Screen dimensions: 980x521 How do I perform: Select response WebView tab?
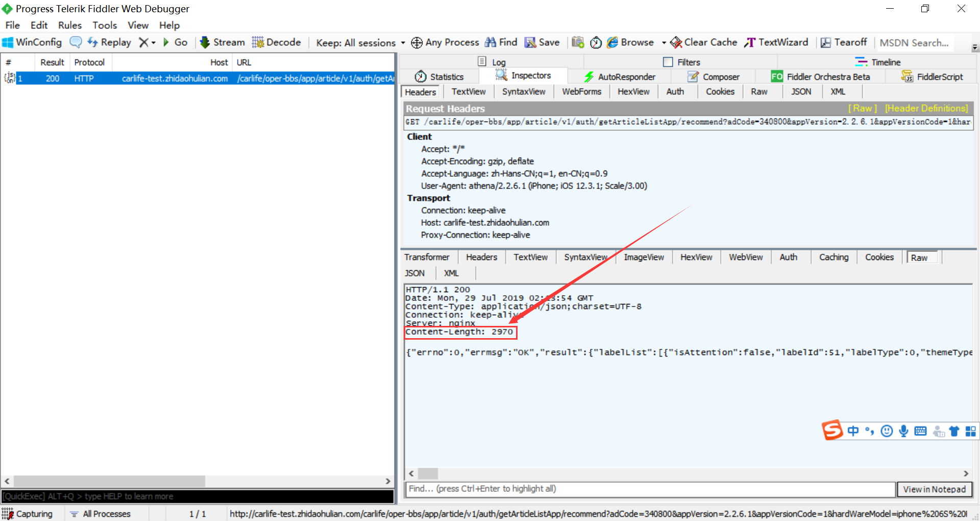point(746,257)
